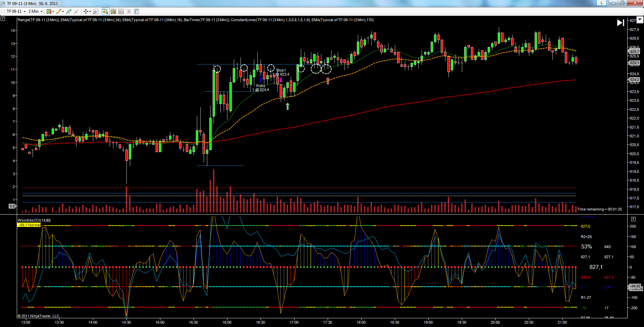Image resolution: width=644 pixels, height=327 pixels.
Task: Click the 0,5 marker on left scale
Action: [12, 206]
